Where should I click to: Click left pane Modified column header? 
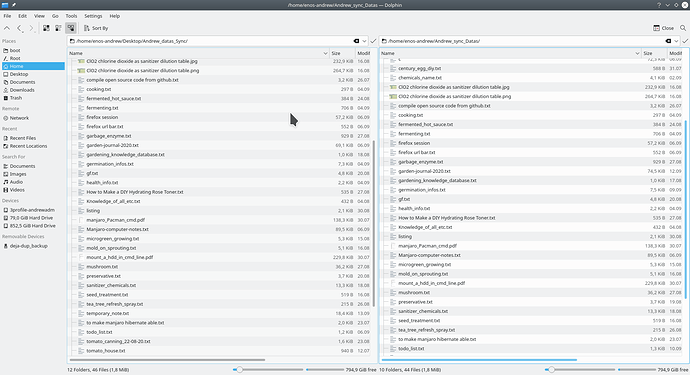pos(363,53)
